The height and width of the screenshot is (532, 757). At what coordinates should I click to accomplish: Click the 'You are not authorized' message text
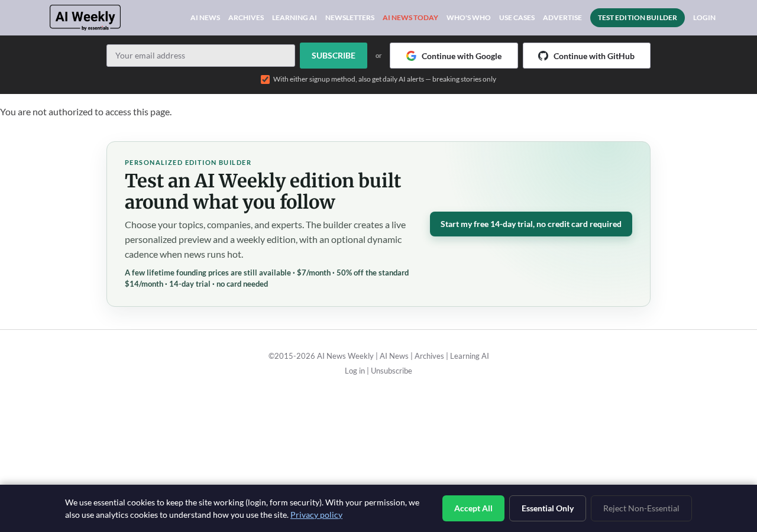[86, 112]
